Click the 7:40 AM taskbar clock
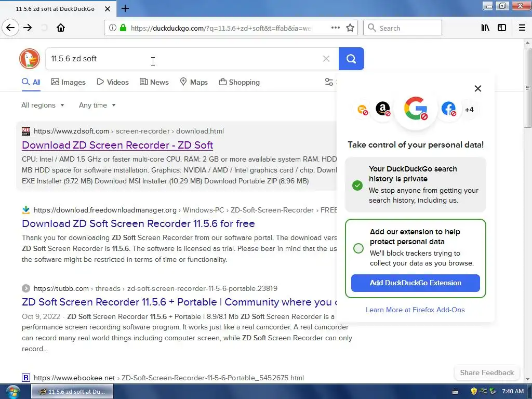The image size is (532, 399). tap(513, 391)
